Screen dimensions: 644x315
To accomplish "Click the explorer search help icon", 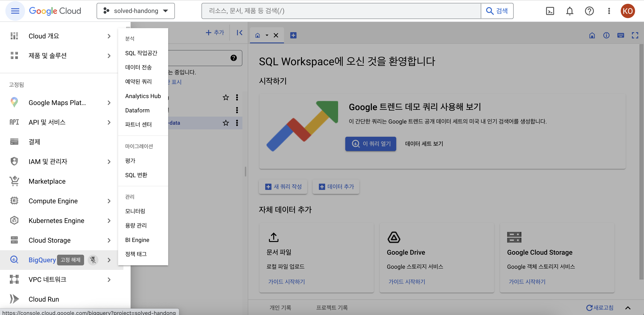I will point(233,58).
